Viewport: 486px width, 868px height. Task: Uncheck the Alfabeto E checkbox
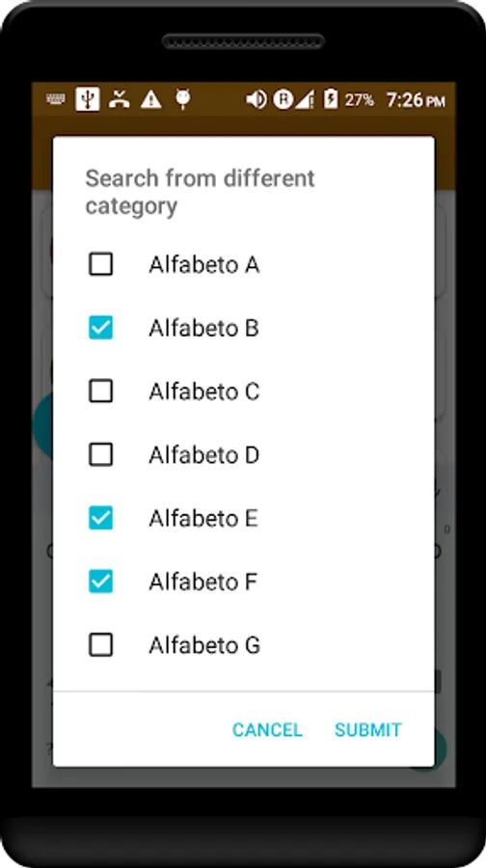[100, 518]
